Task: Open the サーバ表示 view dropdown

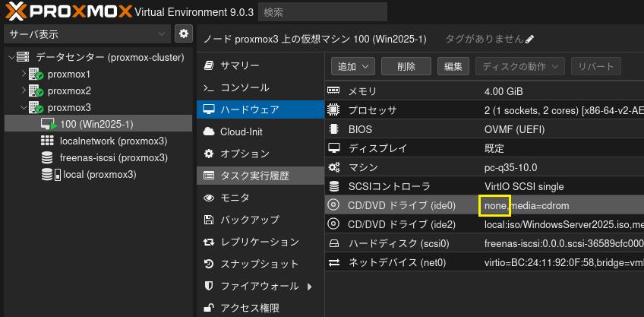Action: [87, 34]
